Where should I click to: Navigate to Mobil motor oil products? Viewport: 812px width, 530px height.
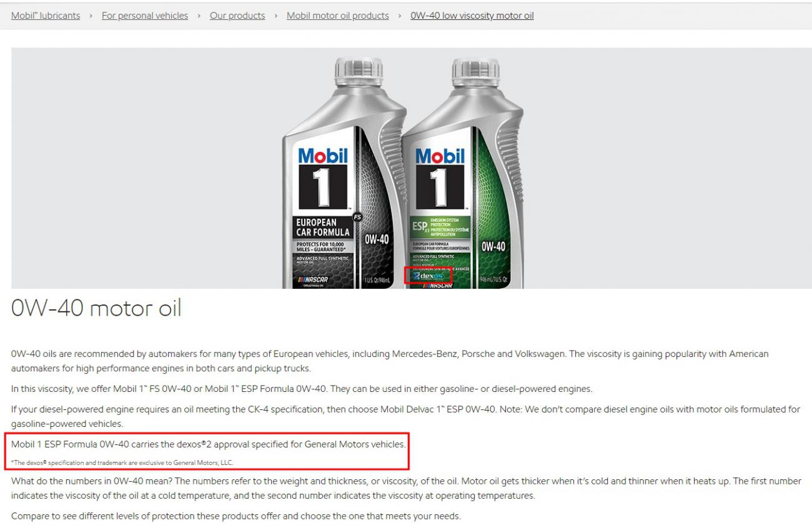click(x=338, y=16)
